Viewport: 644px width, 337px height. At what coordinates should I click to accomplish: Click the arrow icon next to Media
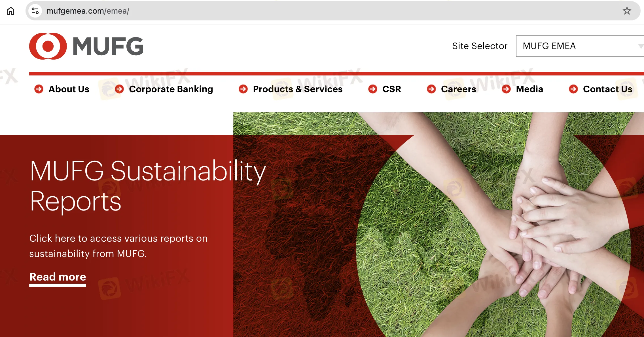click(x=507, y=89)
